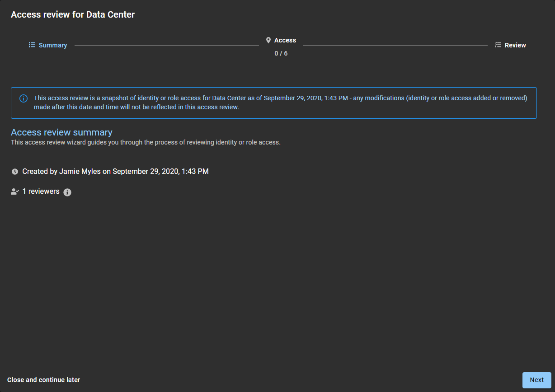Click the Access step location pin icon

click(x=268, y=40)
